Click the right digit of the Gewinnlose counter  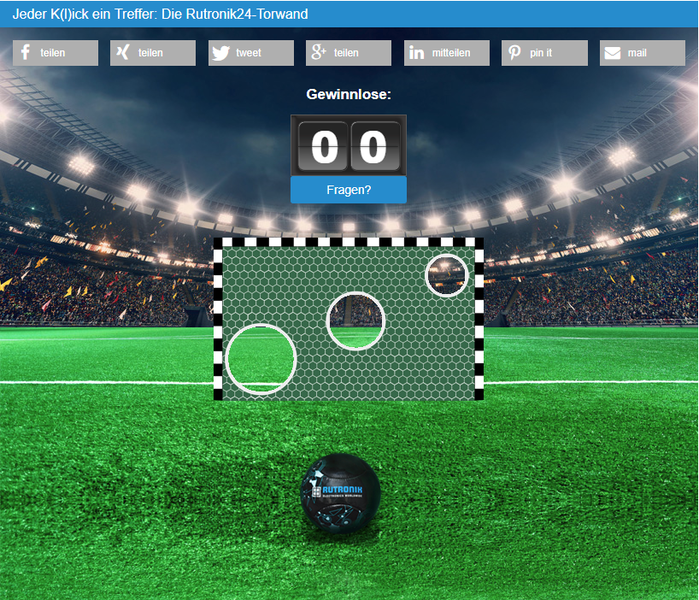(x=374, y=146)
